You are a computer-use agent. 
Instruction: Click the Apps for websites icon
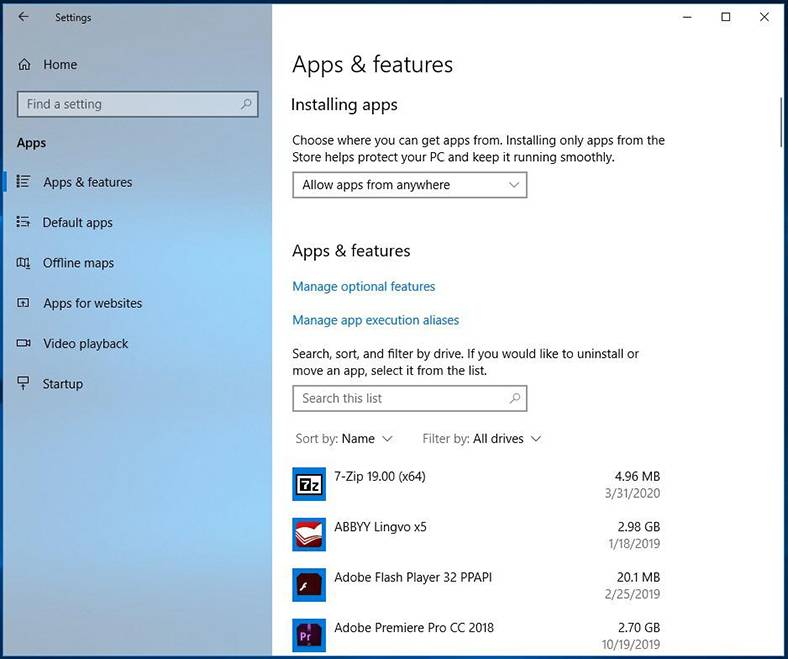point(23,303)
